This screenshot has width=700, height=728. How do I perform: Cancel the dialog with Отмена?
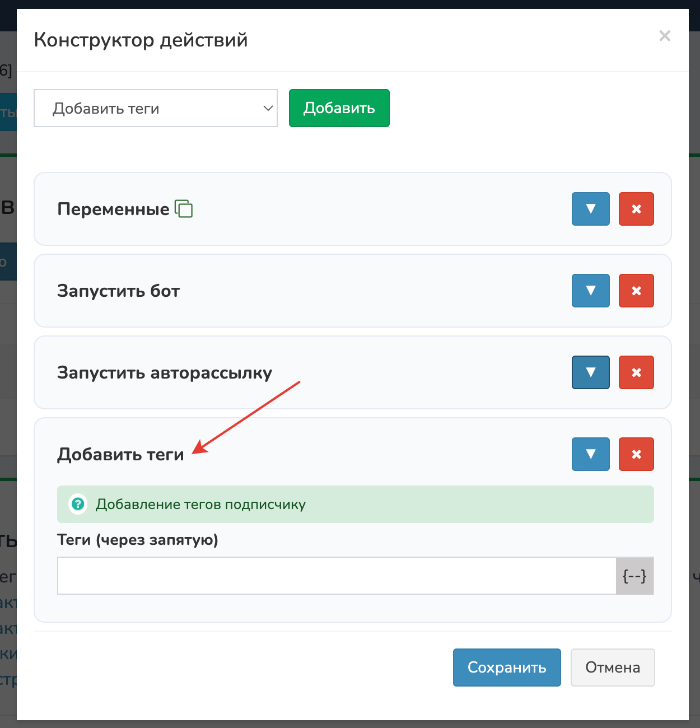[613, 668]
